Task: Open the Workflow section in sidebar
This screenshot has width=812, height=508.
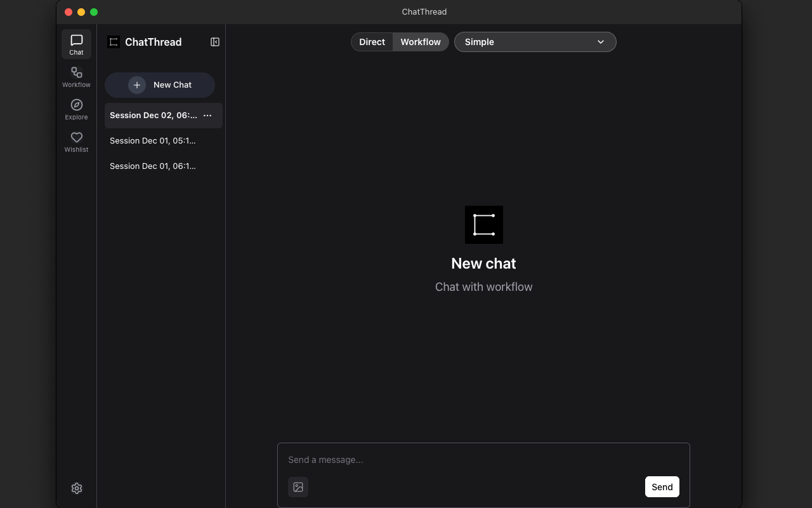Action: [x=76, y=77]
